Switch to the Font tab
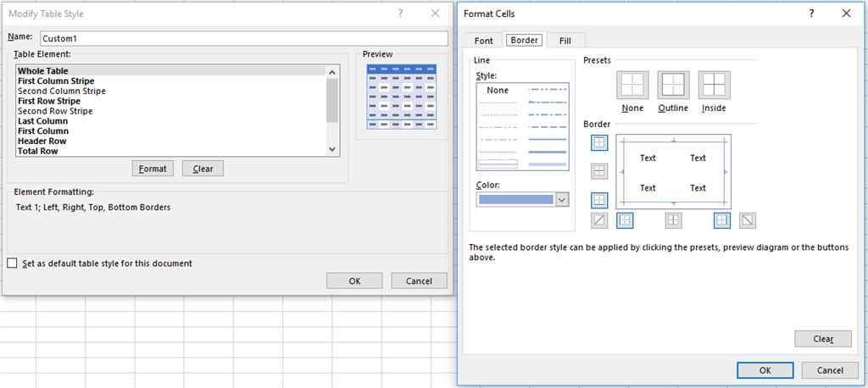Screen dimensions: 868x388 [x=484, y=41]
